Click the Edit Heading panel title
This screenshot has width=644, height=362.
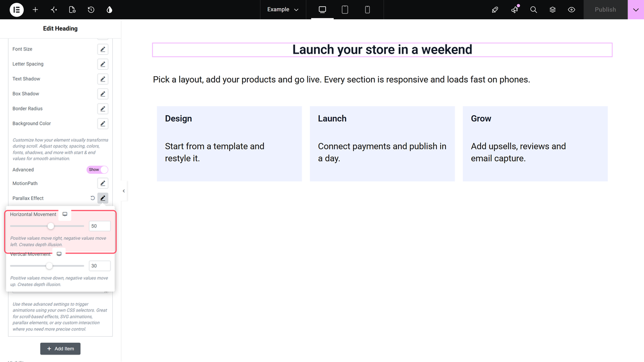pyautogui.click(x=60, y=28)
